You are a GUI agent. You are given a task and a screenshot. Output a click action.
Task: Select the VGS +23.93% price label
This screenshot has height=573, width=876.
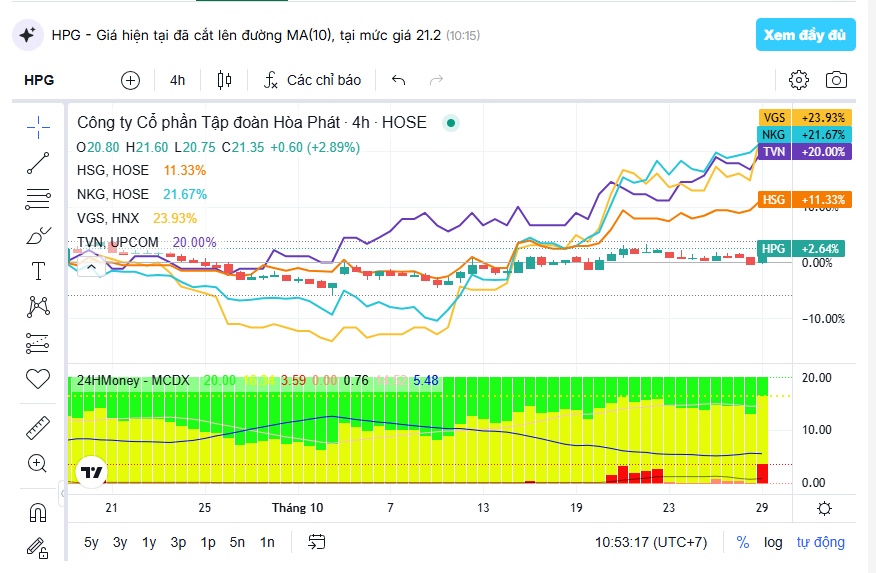point(805,118)
